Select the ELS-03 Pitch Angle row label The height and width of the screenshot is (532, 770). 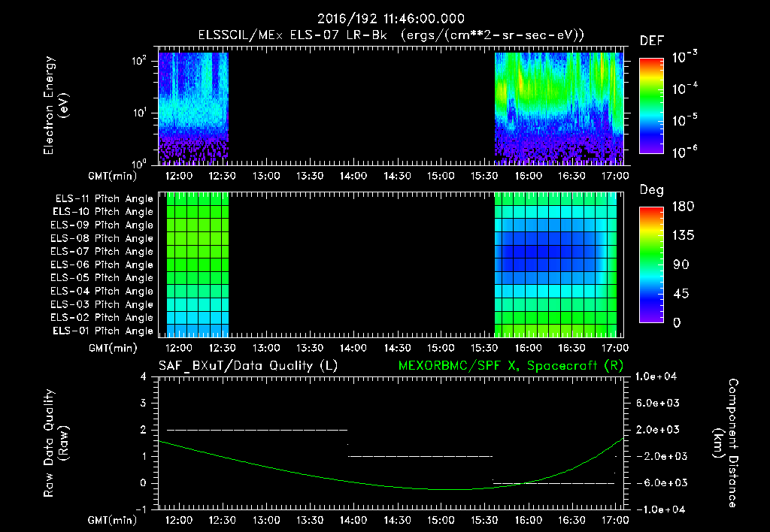pyautogui.click(x=102, y=305)
